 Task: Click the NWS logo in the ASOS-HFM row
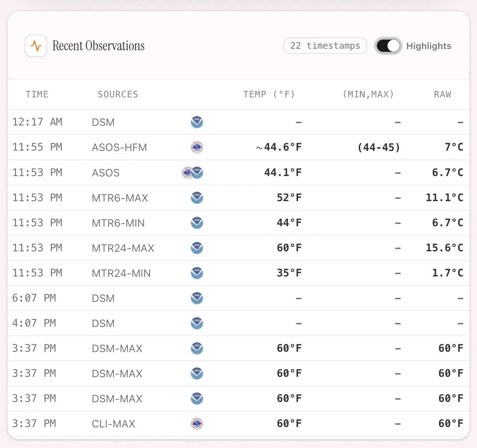pos(197,147)
